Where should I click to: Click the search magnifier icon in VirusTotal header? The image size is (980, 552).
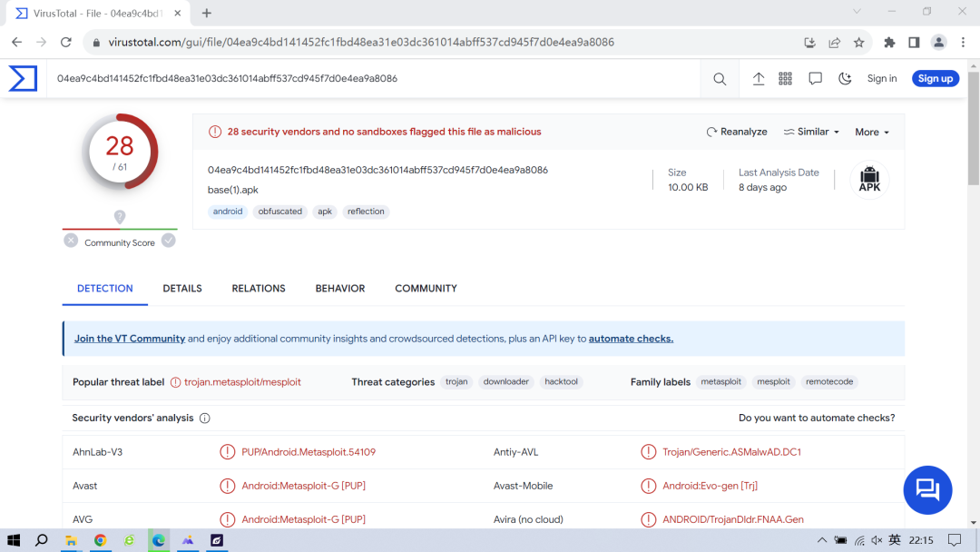[720, 79]
